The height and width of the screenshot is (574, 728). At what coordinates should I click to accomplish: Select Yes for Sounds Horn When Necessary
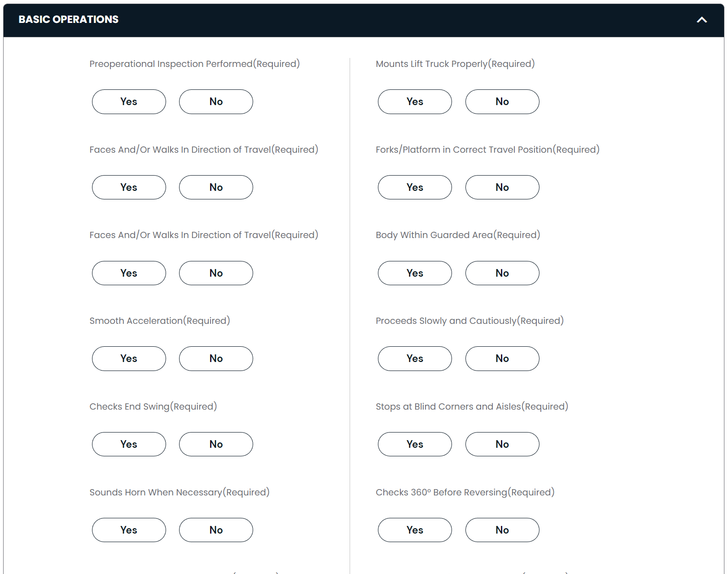click(129, 530)
